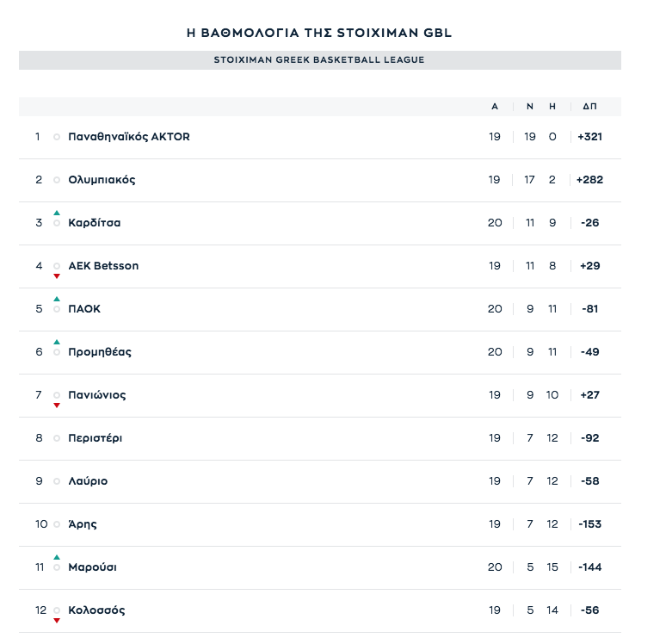Click the status circle next to Ολυμπιακός
Viewport: 666px width, 644px height.
click(57, 180)
